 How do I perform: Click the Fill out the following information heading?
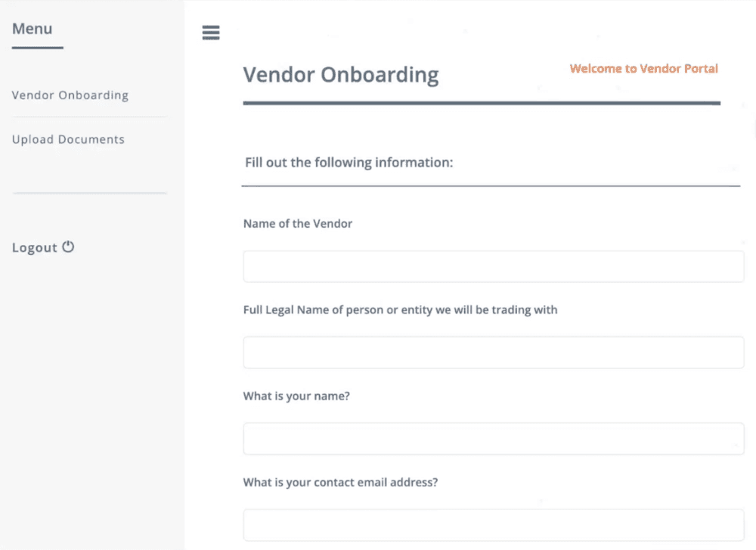pyautogui.click(x=349, y=162)
